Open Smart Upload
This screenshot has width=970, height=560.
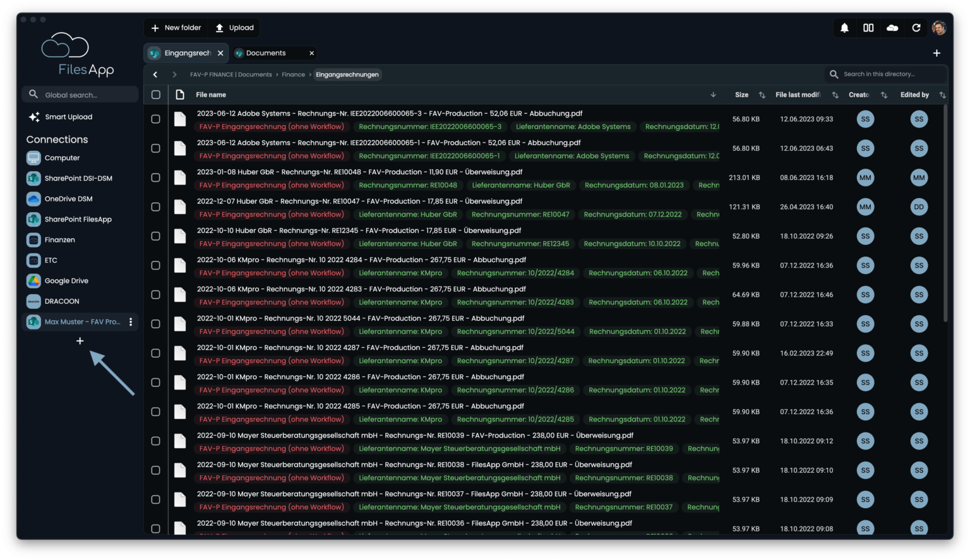68,117
